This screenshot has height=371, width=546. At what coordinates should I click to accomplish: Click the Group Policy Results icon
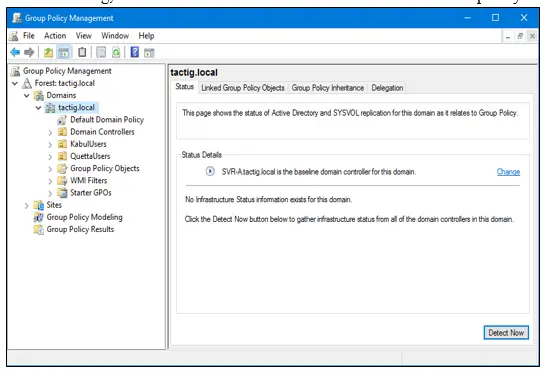pyautogui.click(x=38, y=230)
